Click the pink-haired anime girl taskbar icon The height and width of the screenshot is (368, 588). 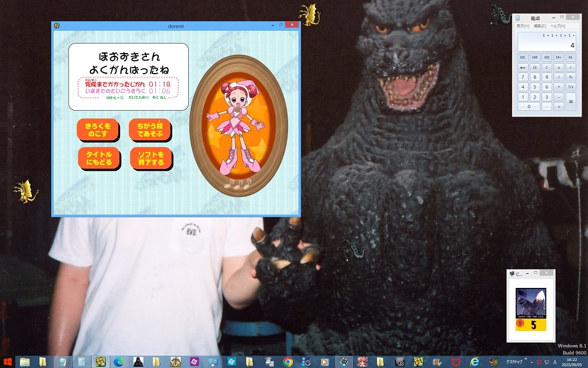pos(362,362)
